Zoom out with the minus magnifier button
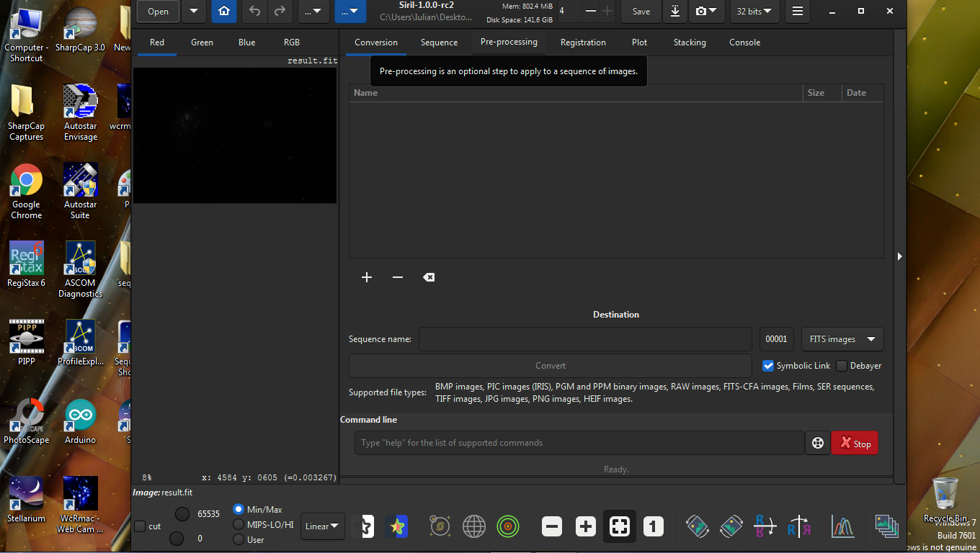 (552, 527)
